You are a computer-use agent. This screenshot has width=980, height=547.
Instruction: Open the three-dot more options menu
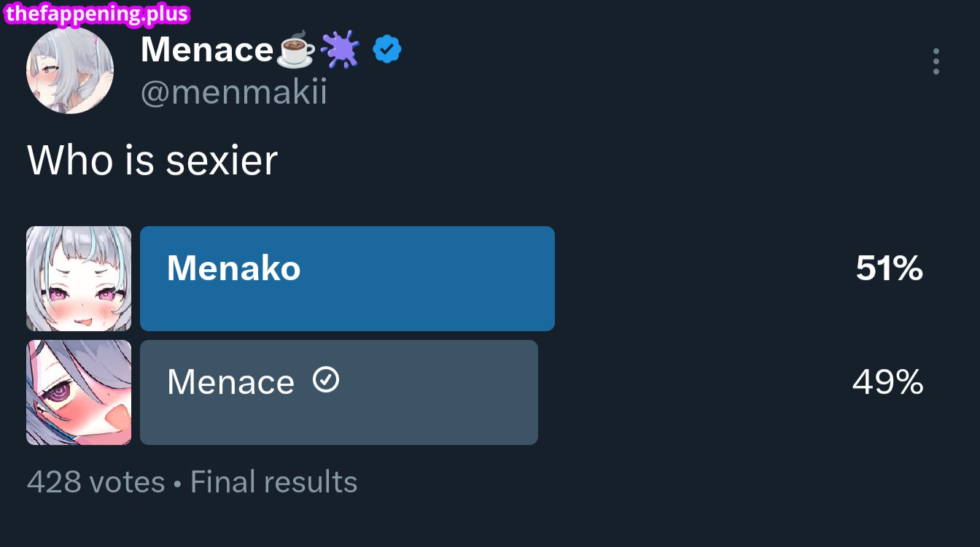click(x=936, y=62)
